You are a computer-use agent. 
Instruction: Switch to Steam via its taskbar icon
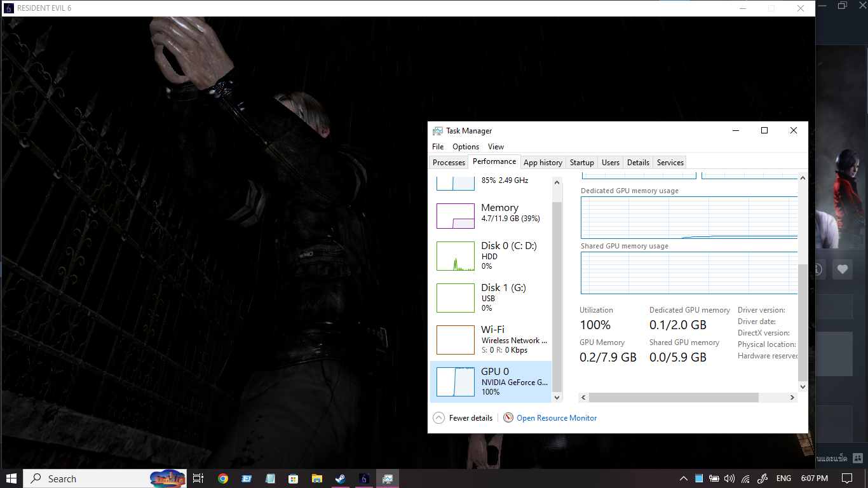(x=340, y=478)
